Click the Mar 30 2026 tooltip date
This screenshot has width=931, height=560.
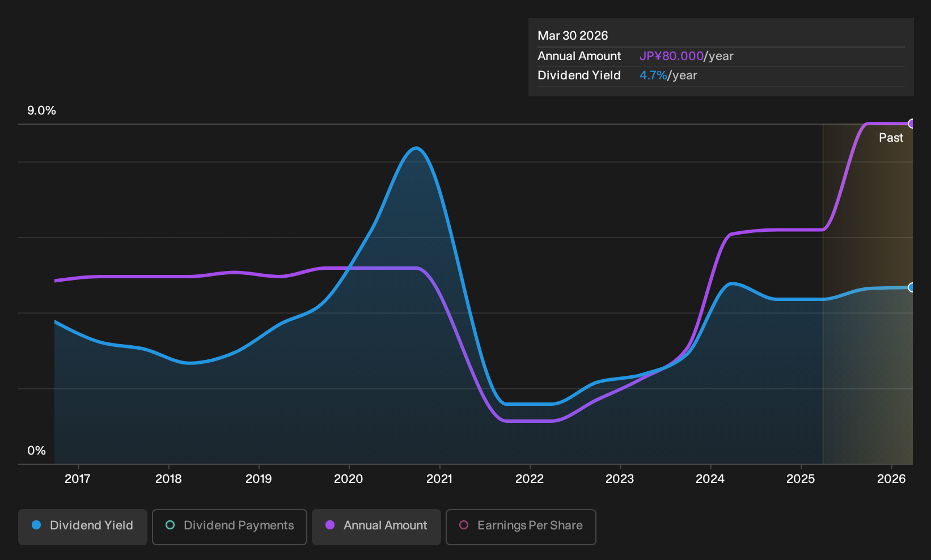pyautogui.click(x=573, y=36)
